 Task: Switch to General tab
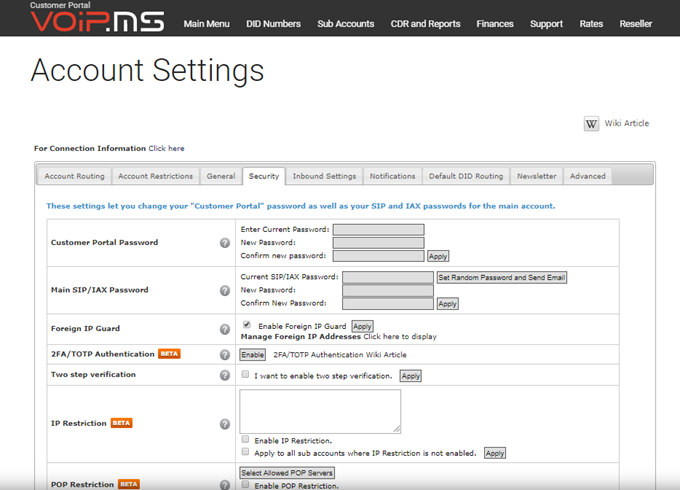tap(221, 176)
